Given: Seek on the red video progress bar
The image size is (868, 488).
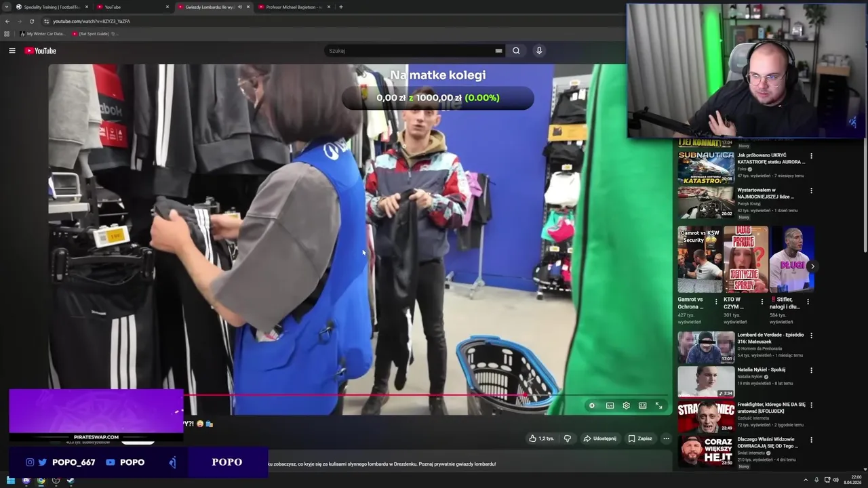Looking at the screenshot, I should [425, 394].
